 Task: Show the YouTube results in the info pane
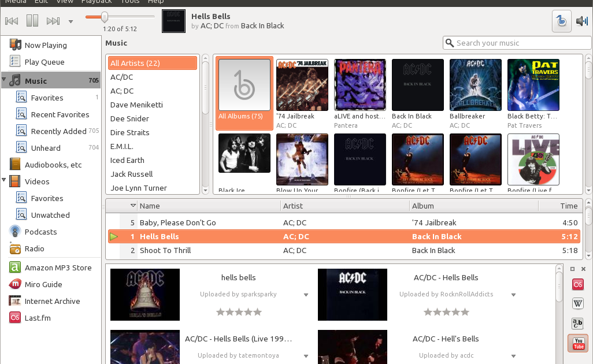[x=577, y=343]
